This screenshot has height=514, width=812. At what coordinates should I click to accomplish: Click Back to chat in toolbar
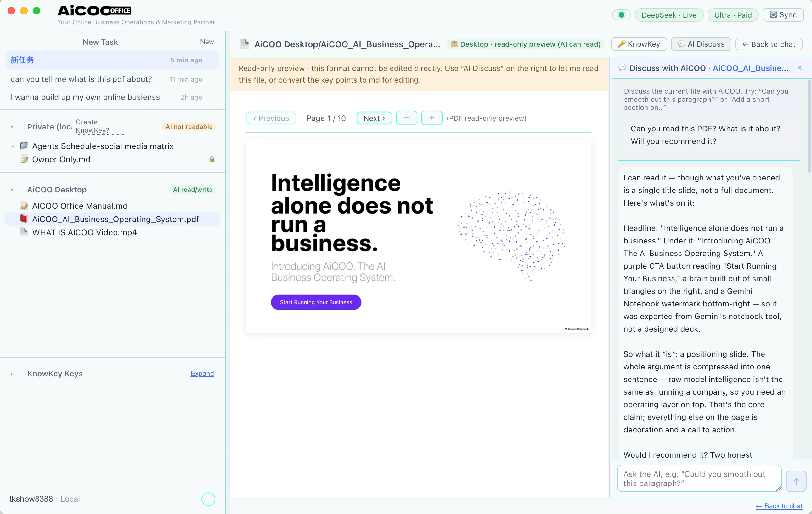tap(769, 44)
